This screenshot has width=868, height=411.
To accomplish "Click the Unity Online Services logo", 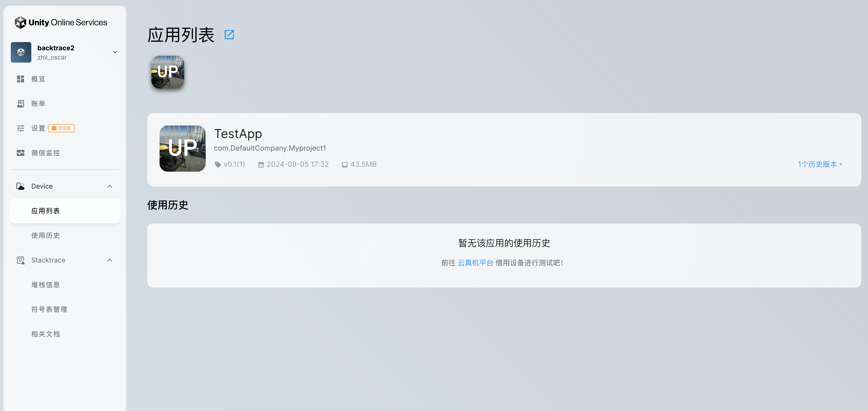I will 61,22.
